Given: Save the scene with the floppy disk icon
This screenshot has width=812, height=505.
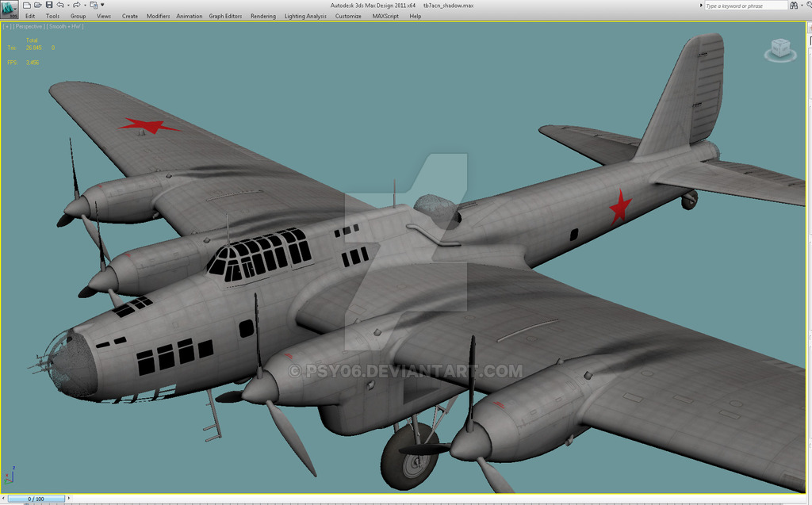Looking at the screenshot, I should point(49,5).
